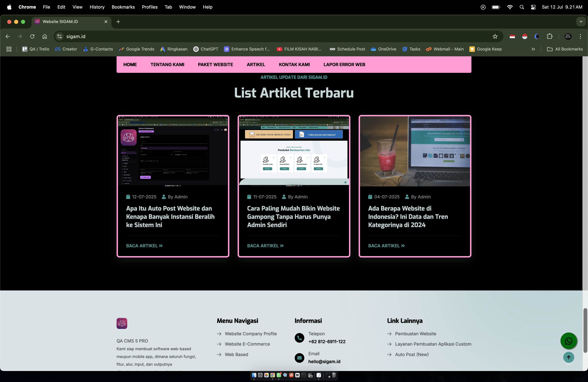Click the scroll-to-top arrow button
The height and width of the screenshot is (382, 588).
[568, 357]
